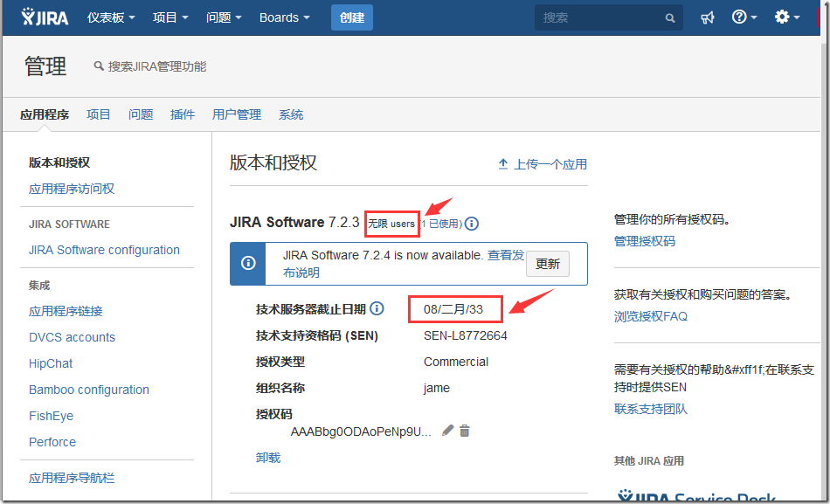Click info icon next to 技术服务器截止日期
The width and height of the screenshot is (830, 504).
[377, 308]
